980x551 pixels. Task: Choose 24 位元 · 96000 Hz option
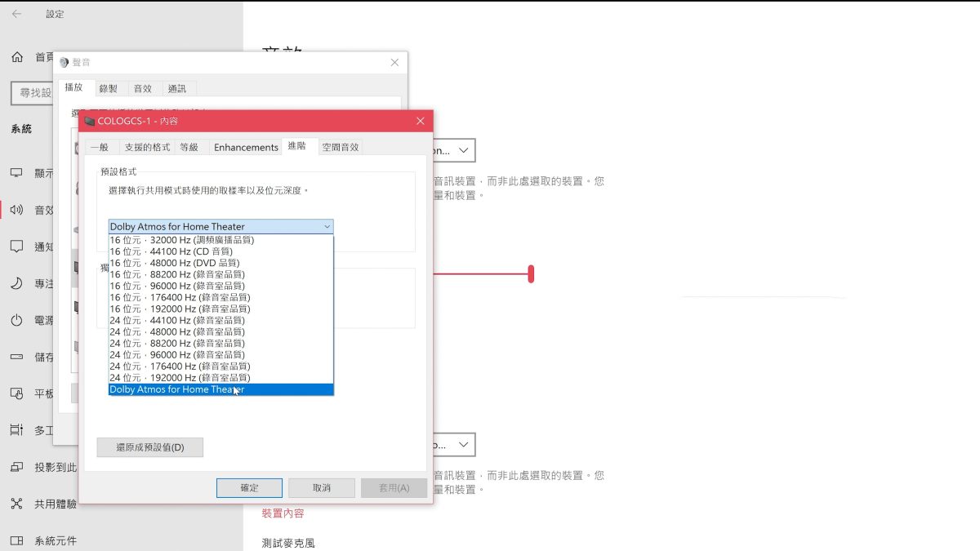[x=220, y=354]
